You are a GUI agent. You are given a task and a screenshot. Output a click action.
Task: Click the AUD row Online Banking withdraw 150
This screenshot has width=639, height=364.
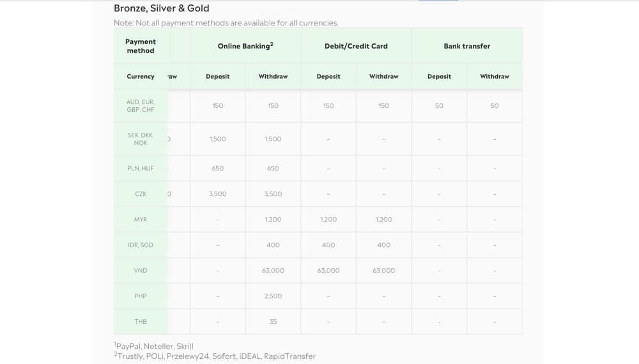coord(273,106)
